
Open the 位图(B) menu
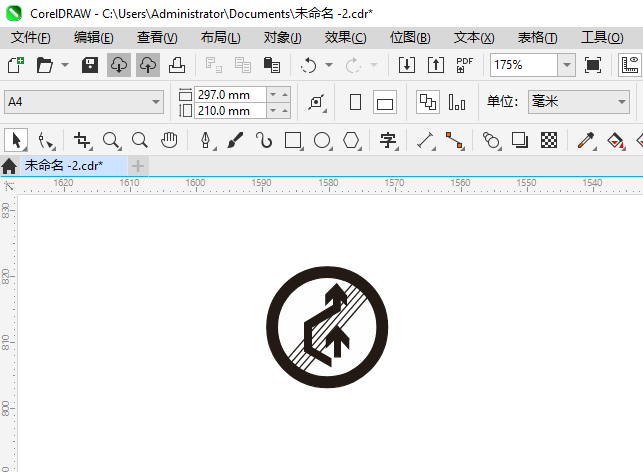pos(410,38)
